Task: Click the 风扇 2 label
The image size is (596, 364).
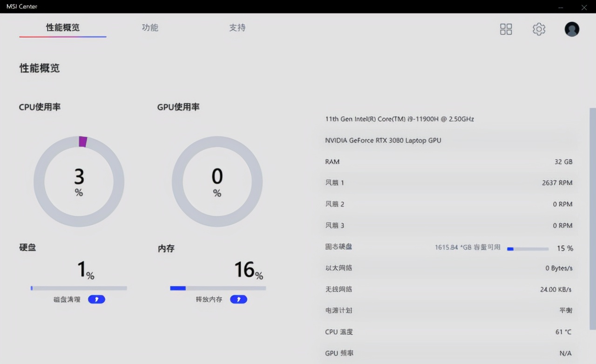Action: tap(334, 204)
